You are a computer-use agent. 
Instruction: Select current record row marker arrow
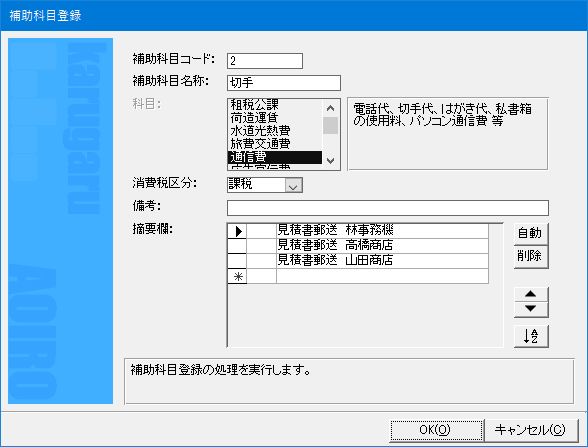237,231
